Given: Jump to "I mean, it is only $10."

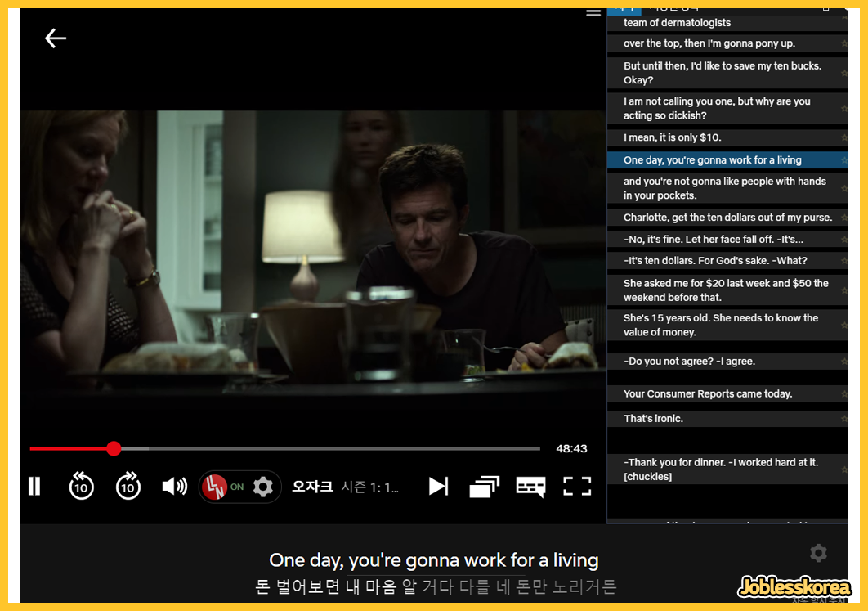Looking at the screenshot, I should 727,137.
